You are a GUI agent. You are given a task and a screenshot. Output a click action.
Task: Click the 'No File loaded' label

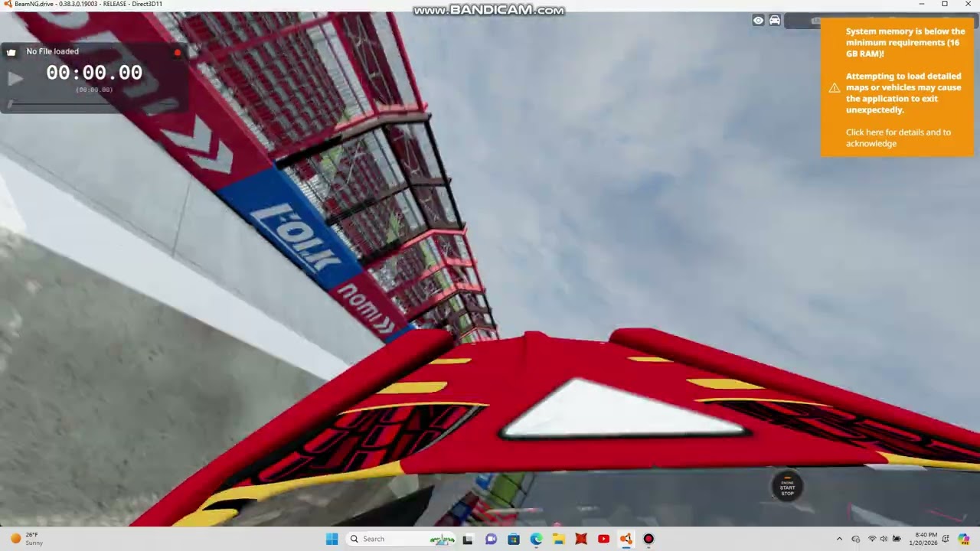coord(52,51)
